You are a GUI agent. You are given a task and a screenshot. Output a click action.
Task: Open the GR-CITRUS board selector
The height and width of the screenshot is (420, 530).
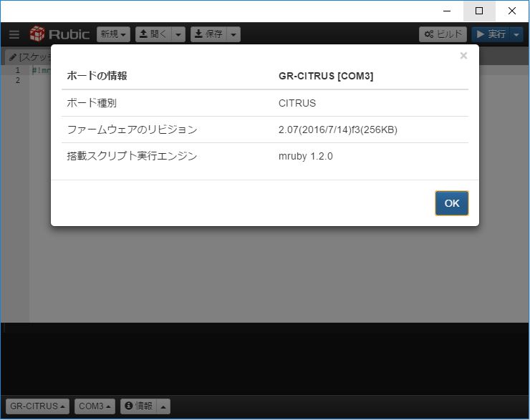[37, 406]
